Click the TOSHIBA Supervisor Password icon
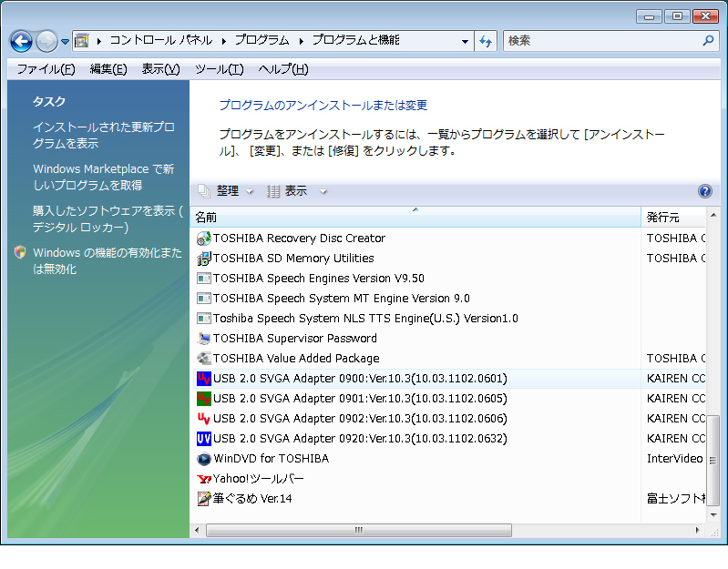 (203, 339)
